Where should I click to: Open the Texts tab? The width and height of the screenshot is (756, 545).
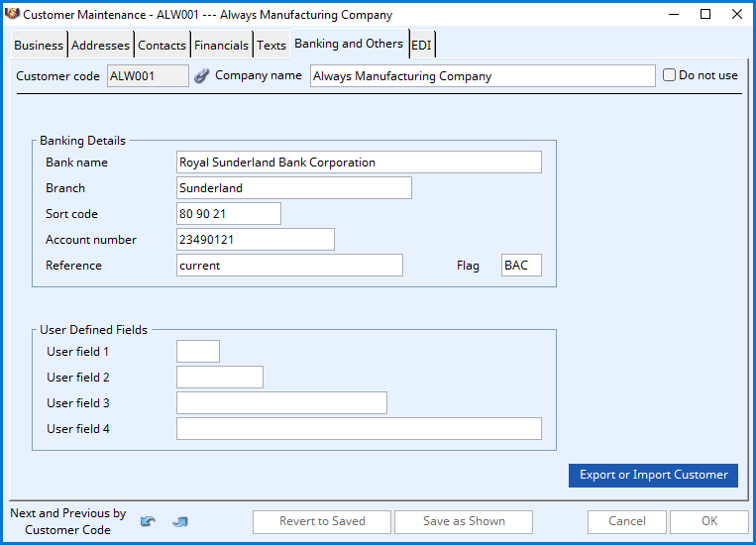(271, 46)
